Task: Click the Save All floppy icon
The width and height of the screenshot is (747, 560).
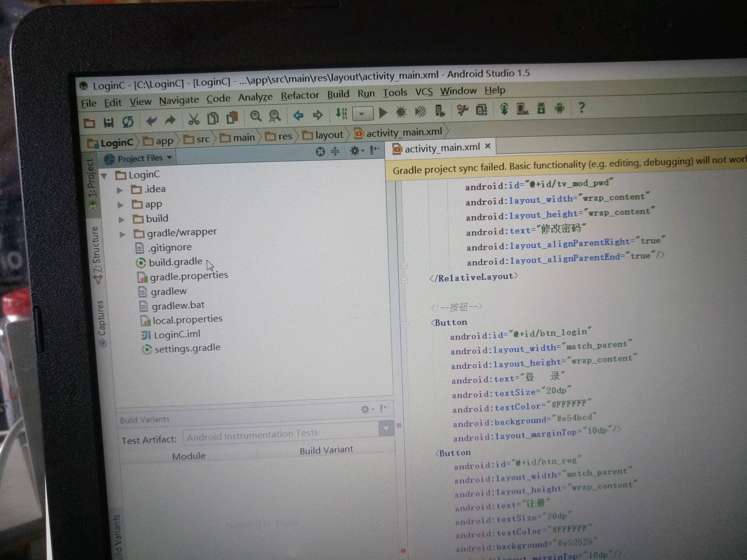Action: click(x=108, y=122)
